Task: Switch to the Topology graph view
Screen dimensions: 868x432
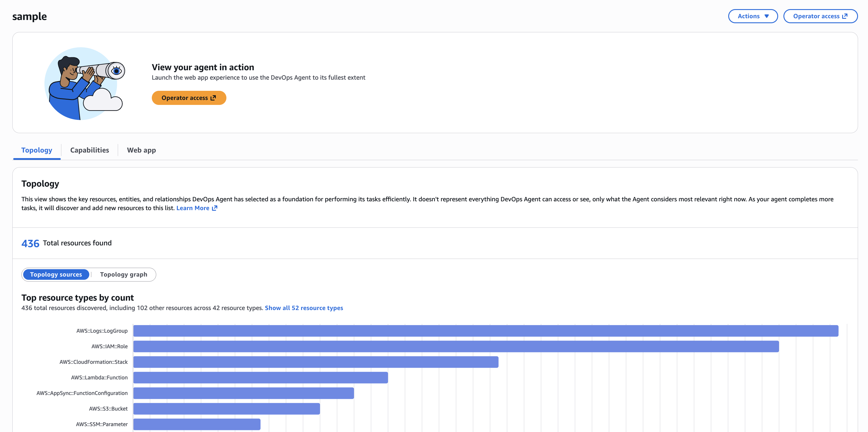Action: tap(123, 274)
